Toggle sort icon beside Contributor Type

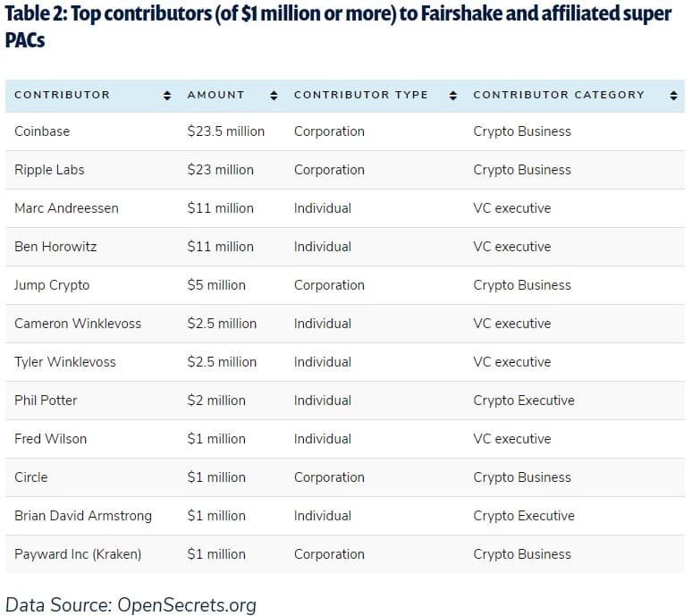452,96
